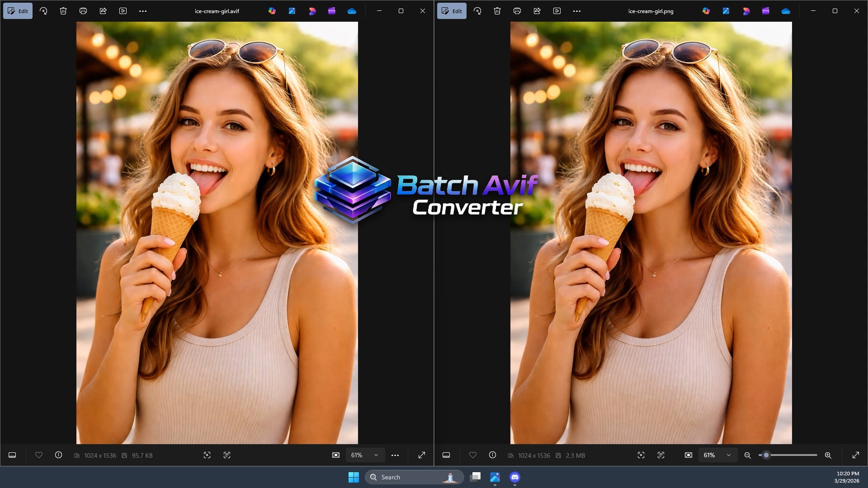This screenshot has height=488, width=868.
Task: Click zoom in magnifier in right window
Action: 828,455
